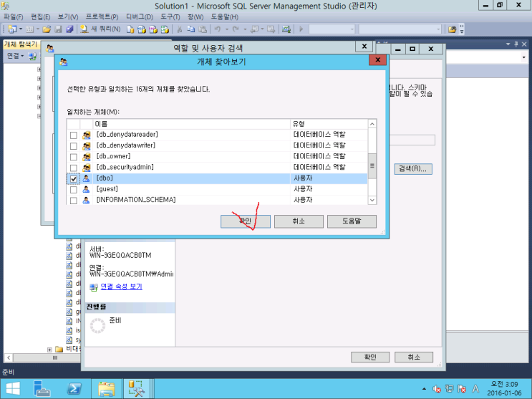Click the Open File folder icon
The width and height of the screenshot is (532, 399).
point(47,29)
